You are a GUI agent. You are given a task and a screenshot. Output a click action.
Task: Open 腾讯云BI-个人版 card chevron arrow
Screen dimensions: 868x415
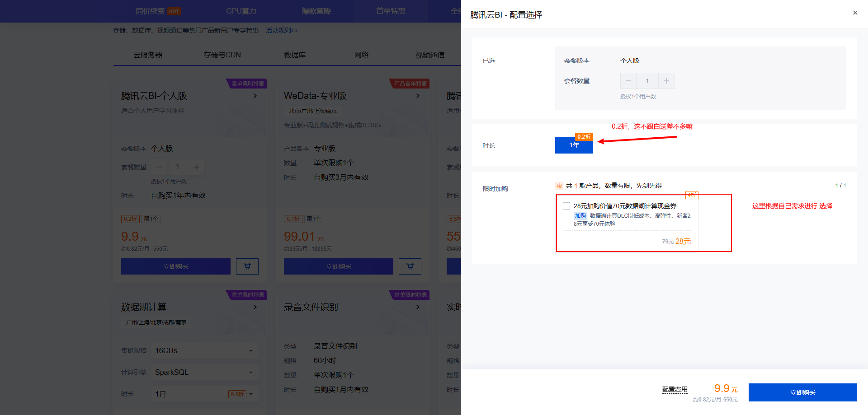[x=255, y=96]
